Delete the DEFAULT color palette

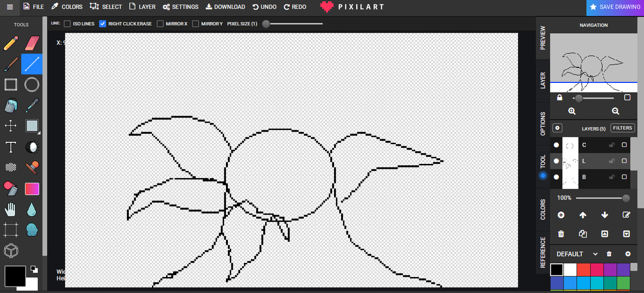609,254
